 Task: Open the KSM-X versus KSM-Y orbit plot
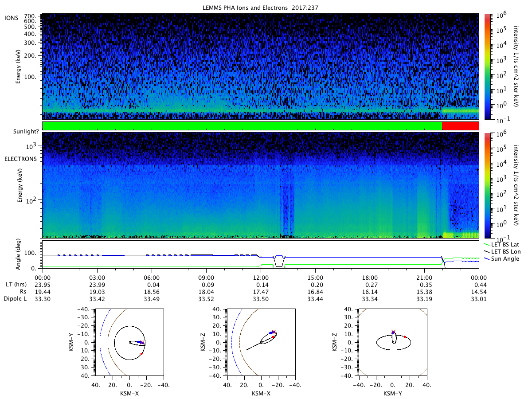(x=129, y=342)
